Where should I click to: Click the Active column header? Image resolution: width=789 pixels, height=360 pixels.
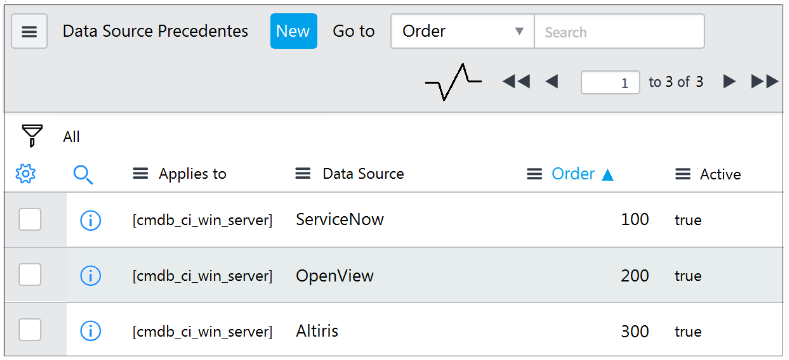point(720,175)
